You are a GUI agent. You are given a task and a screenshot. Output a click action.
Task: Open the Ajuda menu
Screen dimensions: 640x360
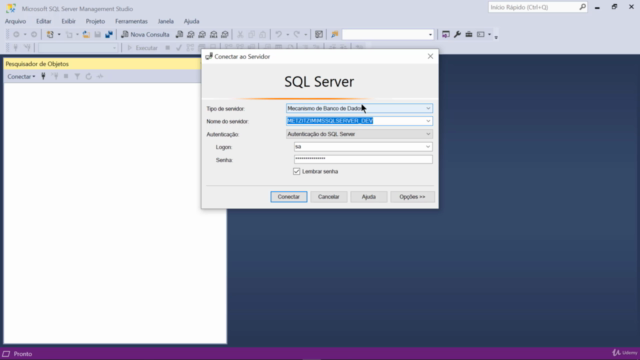191,21
